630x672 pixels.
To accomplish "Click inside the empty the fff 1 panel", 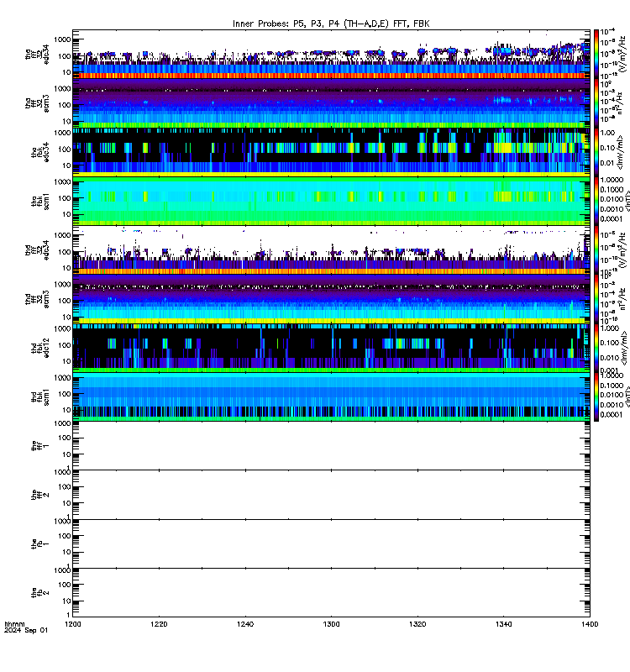I will pos(331,446).
